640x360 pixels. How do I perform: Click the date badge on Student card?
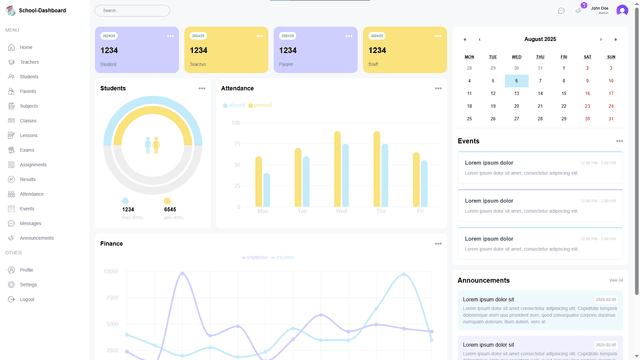[109, 36]
